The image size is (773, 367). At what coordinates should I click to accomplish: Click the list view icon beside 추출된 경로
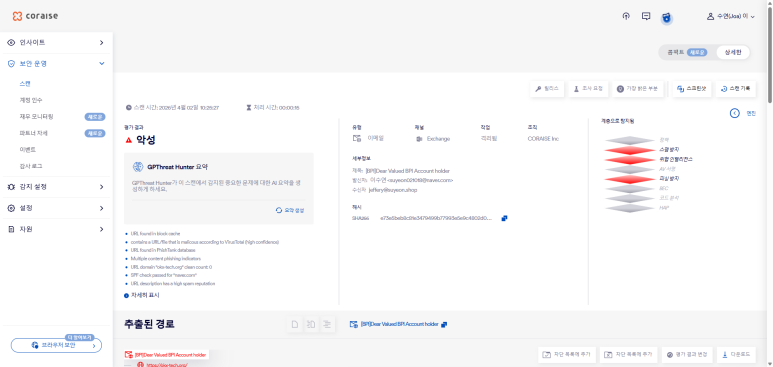coord(328,325)
